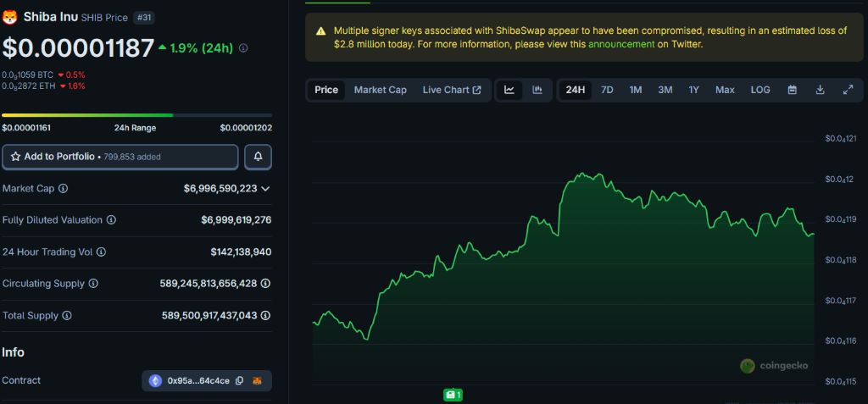Expand the chart to fullscreen
The width and height of the screenshot is (868, 404).
click(848, 90)
